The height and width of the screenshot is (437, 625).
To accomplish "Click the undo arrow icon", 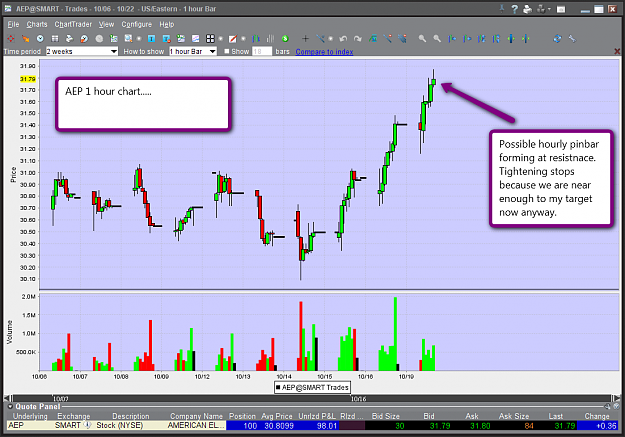I will 343,39.
